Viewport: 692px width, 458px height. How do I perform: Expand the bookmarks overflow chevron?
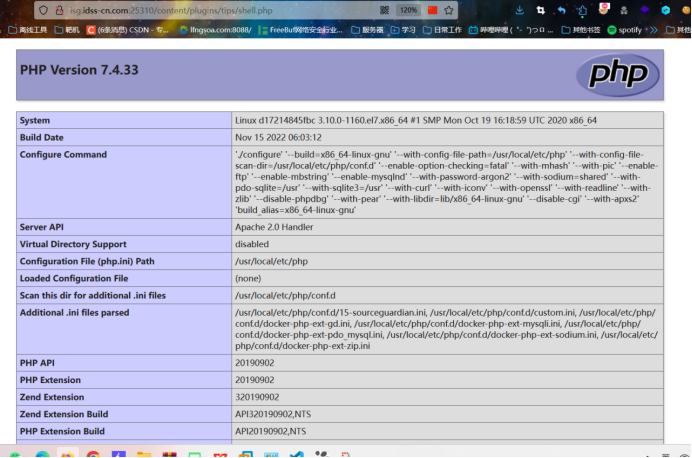(x=654, y=30)
